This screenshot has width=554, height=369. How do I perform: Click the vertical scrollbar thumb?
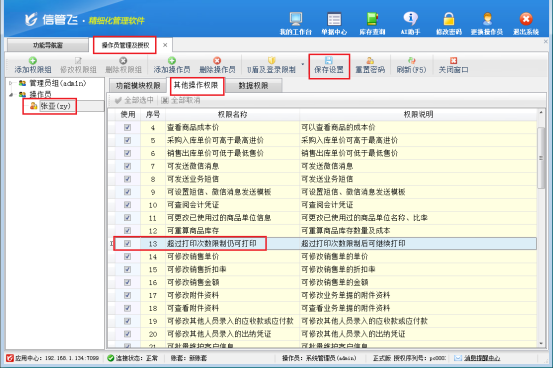[x=541, y=158]
